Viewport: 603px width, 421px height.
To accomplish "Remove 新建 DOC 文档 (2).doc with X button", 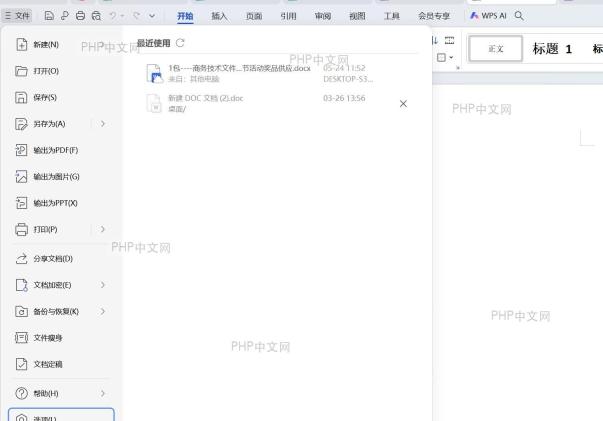I will point(403,104).
